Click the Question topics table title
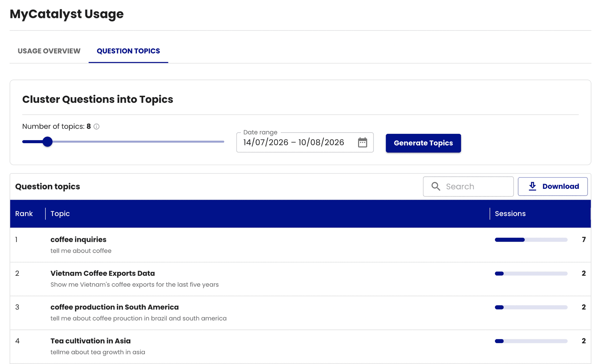 (x=48, y=186)
